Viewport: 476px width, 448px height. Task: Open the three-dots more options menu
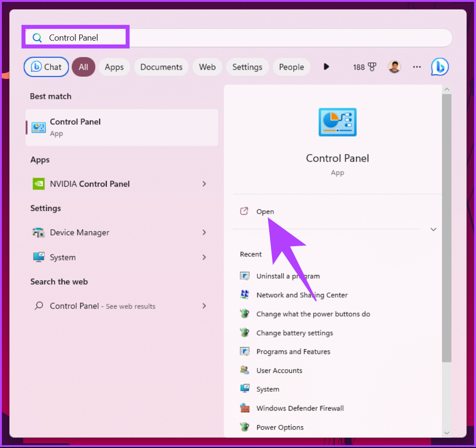coord(417,67)
